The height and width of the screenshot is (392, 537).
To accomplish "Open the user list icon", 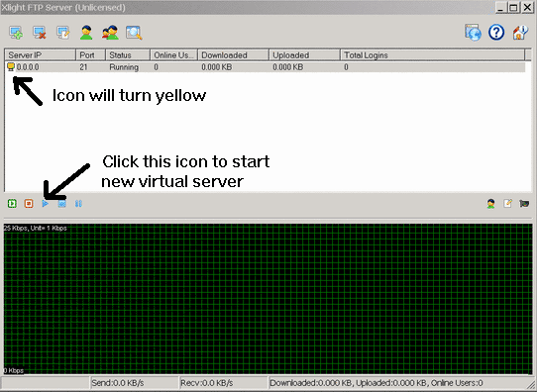I will pos(86,33).
